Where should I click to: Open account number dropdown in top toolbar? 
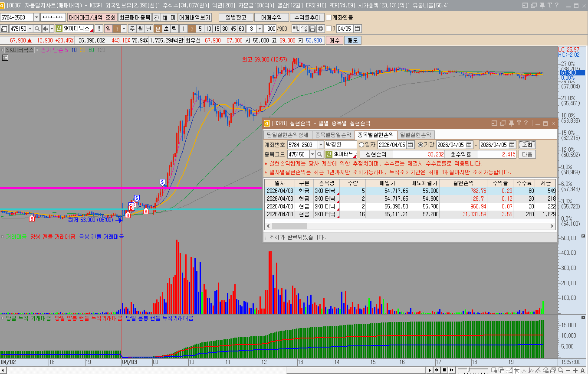36,17
